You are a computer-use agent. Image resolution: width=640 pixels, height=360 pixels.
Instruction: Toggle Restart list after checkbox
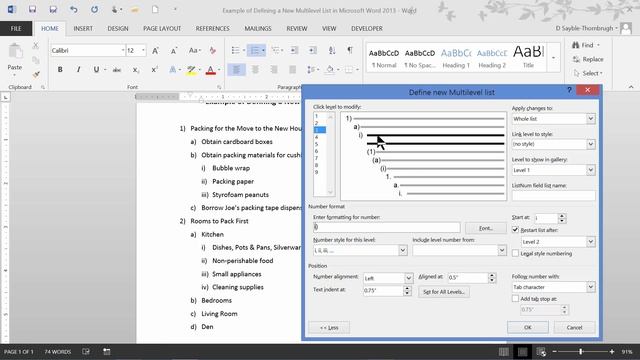click(515, 230)
